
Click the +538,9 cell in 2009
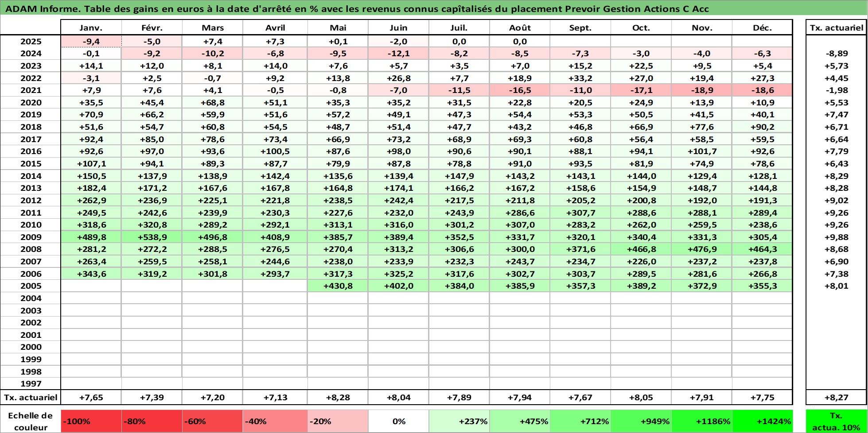[152, 237]
